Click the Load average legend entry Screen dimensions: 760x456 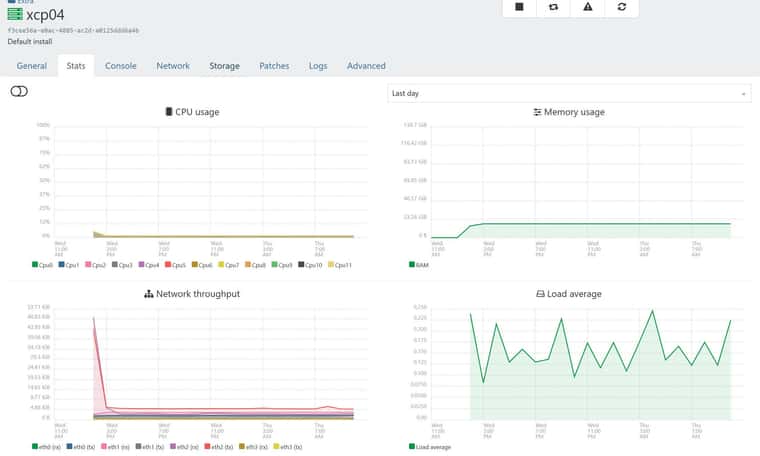pos(430,447)
